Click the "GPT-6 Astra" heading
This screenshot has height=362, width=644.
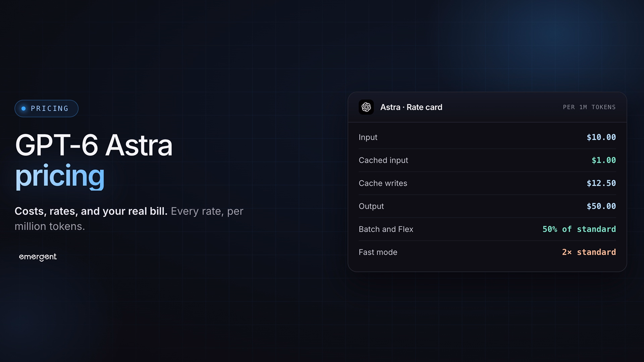[x=94, y=145]
